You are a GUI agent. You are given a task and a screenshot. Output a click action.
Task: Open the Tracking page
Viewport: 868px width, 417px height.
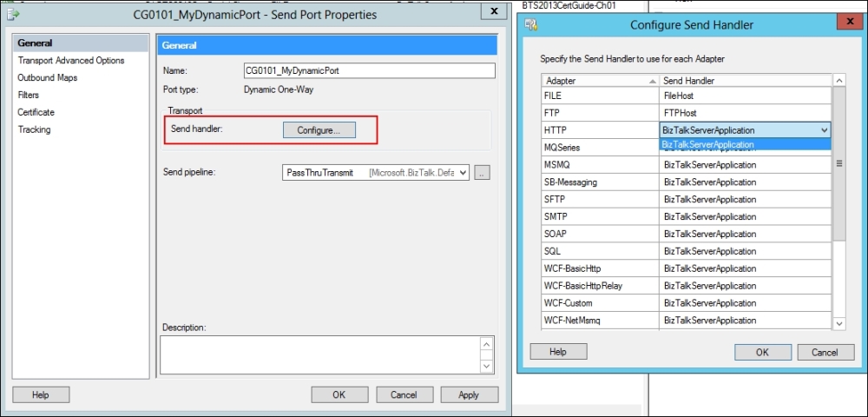pos(34,129)
